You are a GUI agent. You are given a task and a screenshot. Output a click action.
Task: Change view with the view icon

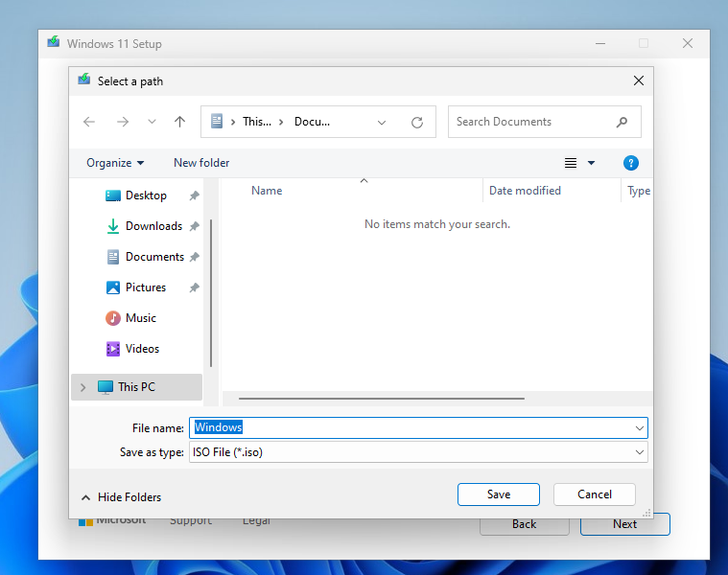(x=571, y=163)
